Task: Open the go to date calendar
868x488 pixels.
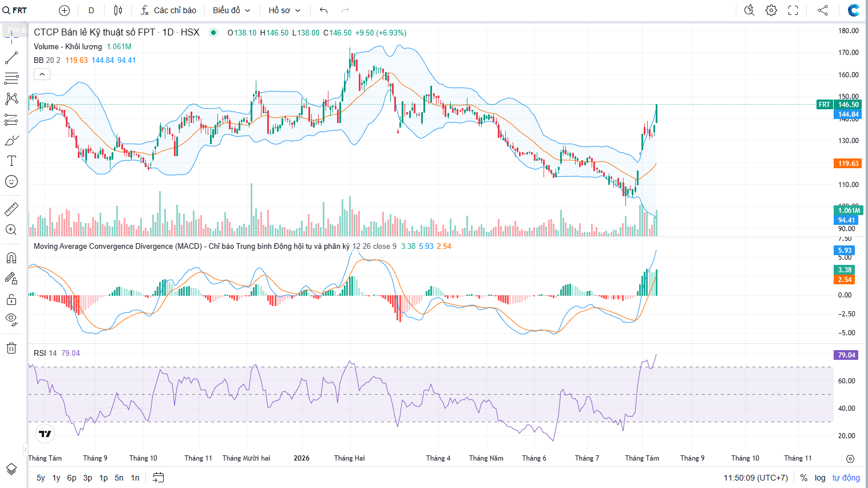Action: pyautogui.click(x=158, y=478)
